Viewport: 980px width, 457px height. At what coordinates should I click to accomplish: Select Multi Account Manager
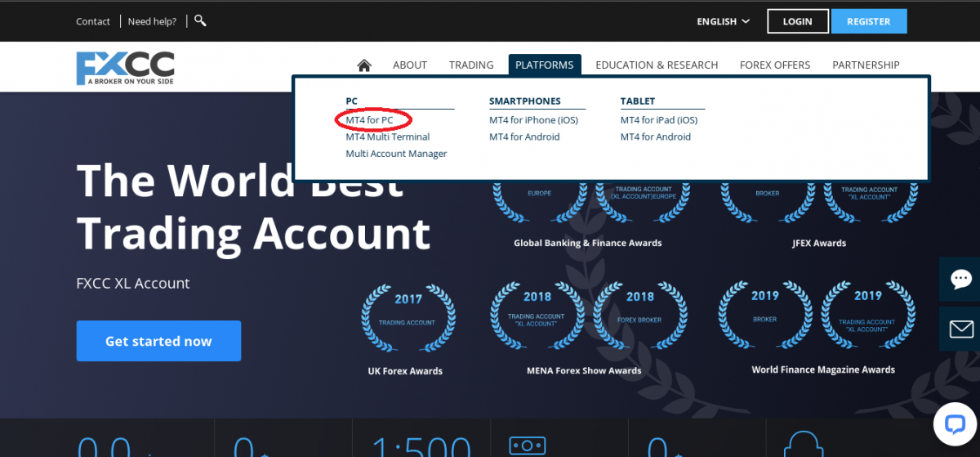(x=396, y=154)
